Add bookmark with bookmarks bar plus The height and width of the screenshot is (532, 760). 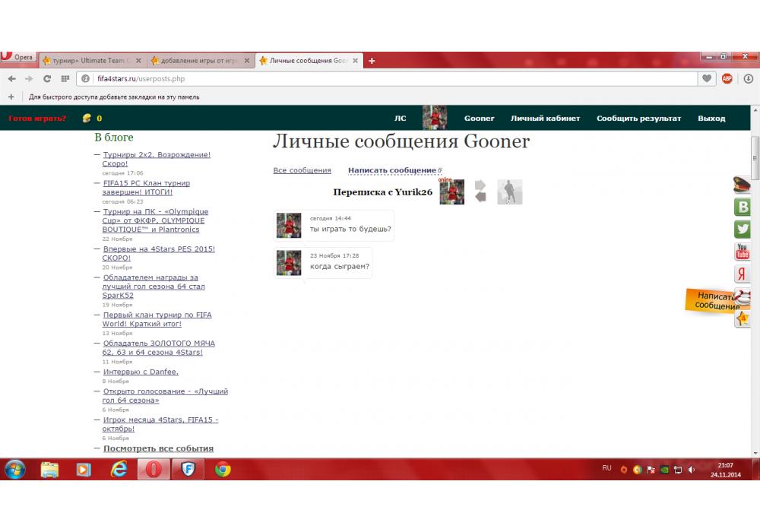(11, 97)
